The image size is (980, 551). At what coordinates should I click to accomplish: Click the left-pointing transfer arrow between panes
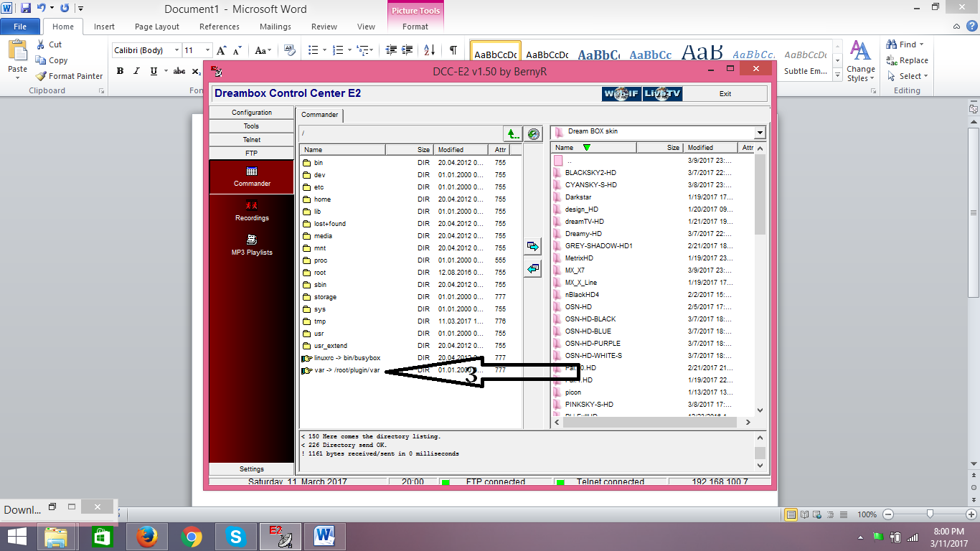tap(532, 269)
